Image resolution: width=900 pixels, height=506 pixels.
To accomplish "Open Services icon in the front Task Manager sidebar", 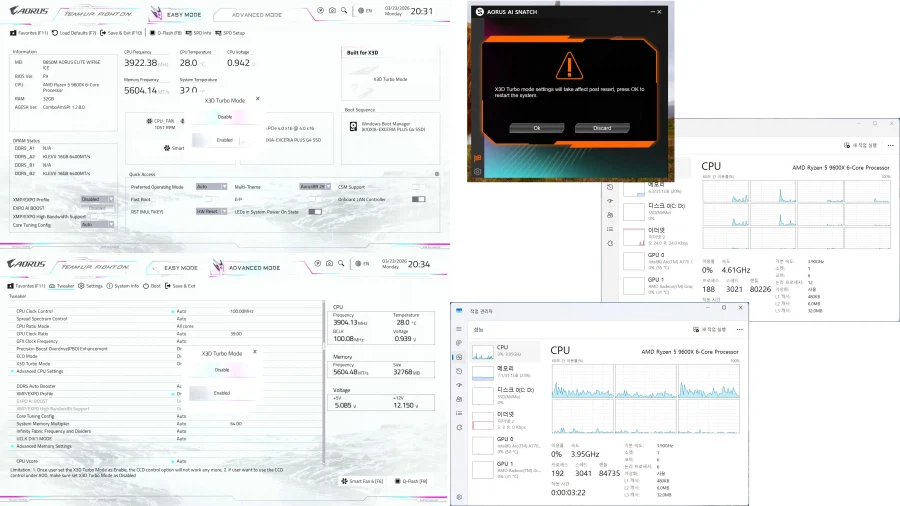I will 459,427.
